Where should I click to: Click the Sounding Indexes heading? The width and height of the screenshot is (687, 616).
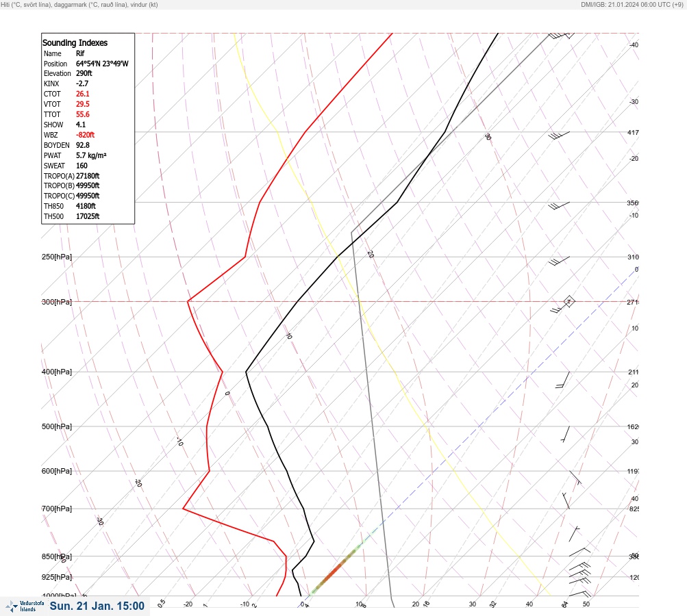(x=75, y=43)
